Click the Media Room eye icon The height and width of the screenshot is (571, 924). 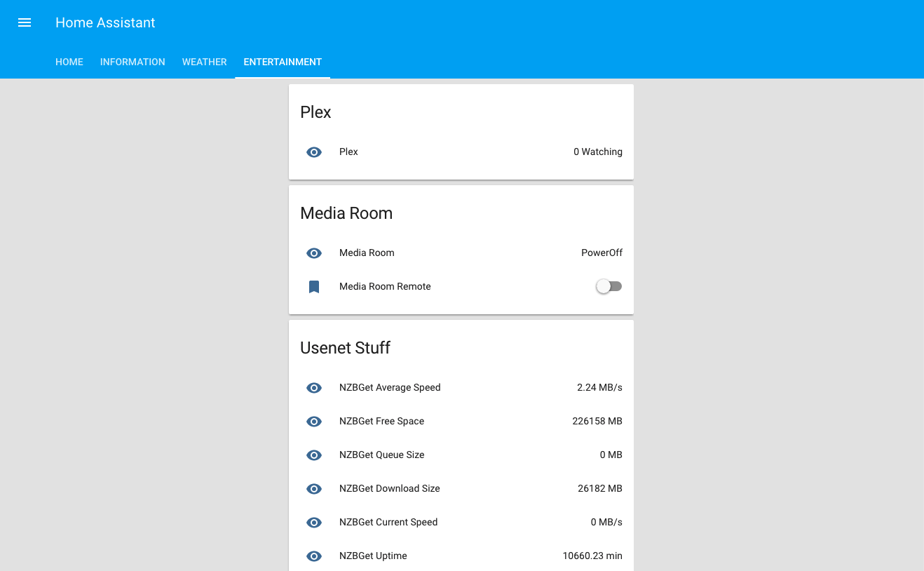(314, 253)
